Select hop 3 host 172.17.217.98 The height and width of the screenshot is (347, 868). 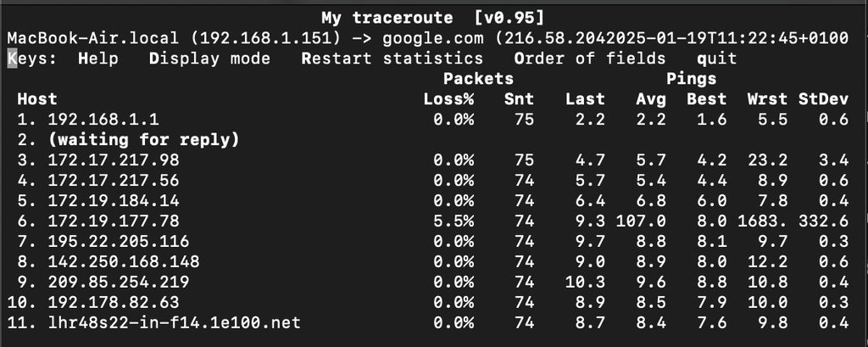(113, 160)
